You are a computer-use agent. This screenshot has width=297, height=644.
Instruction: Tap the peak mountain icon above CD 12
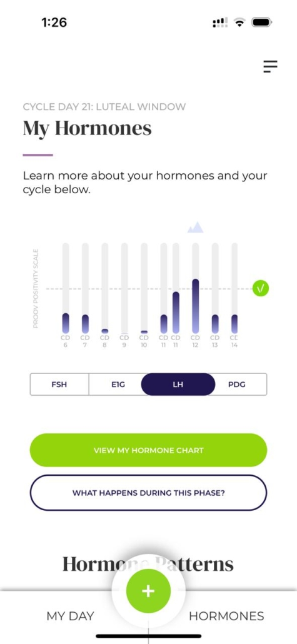tap(196, 227)
